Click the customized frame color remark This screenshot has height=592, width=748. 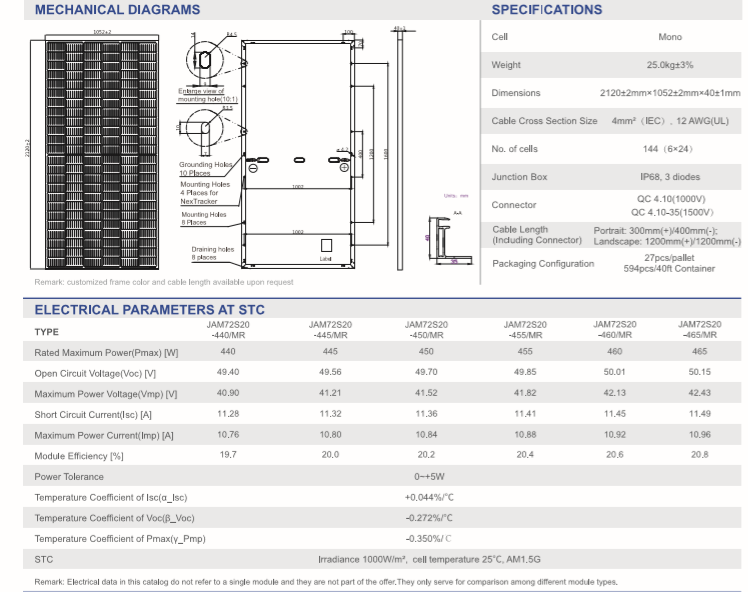[164, 282]
